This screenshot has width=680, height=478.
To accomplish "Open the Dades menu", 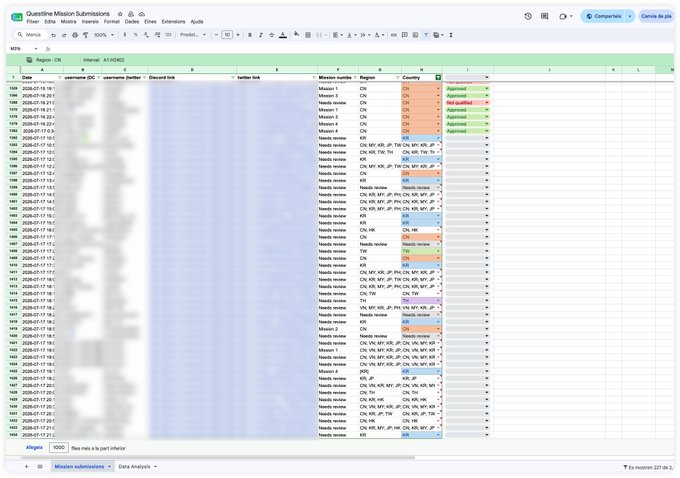I will coord(132,22).
